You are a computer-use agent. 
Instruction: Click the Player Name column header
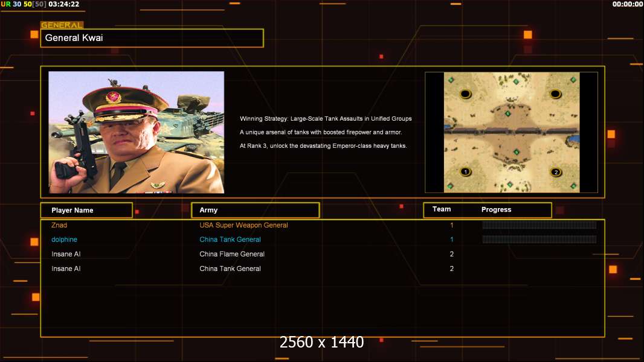(x=72, y=211)
